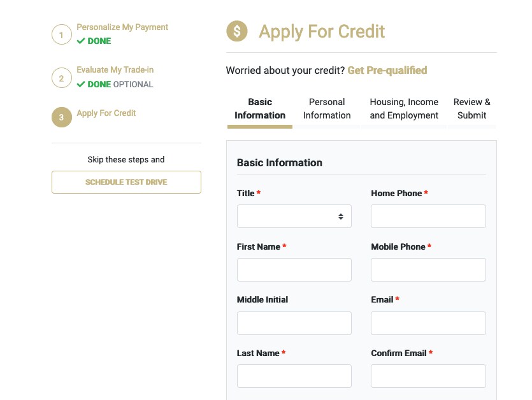532x400 pixels.
Task: Switch to the Personal Information tab
Action: click(327, 108)
